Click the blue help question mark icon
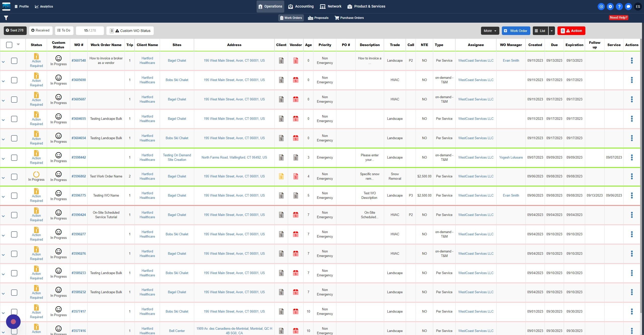644x335 pixels. point(619,7)
